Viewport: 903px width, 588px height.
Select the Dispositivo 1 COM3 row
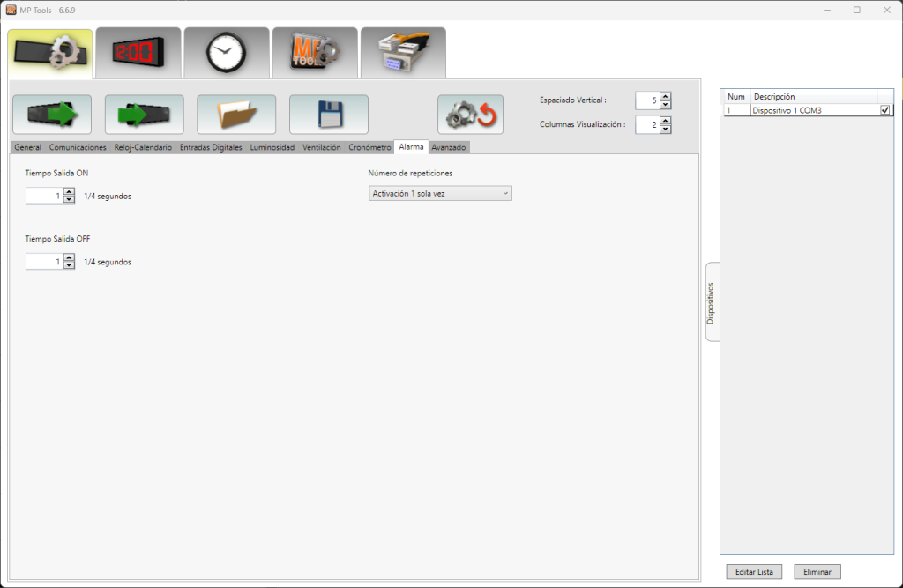click(x=808, y=110)
